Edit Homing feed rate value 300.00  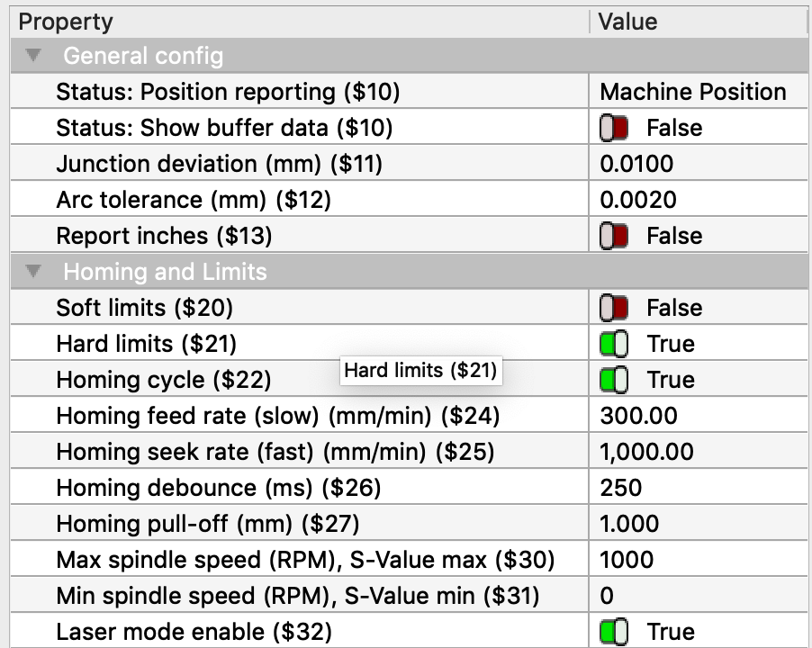(698, 416)
